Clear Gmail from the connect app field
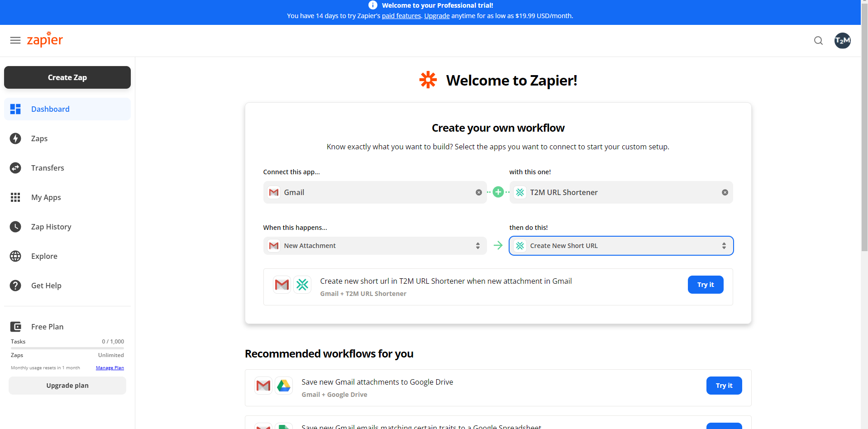868x429 pixels. pos(478,192)
